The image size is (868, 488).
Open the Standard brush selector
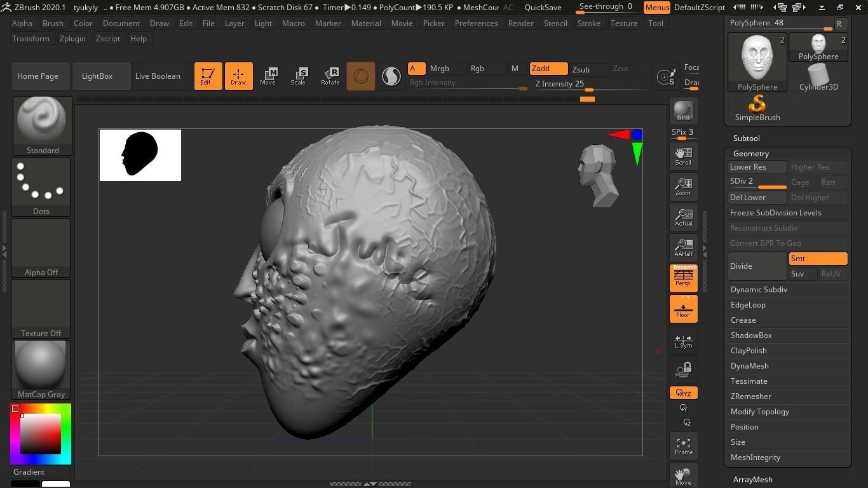(x=42, y=125)
